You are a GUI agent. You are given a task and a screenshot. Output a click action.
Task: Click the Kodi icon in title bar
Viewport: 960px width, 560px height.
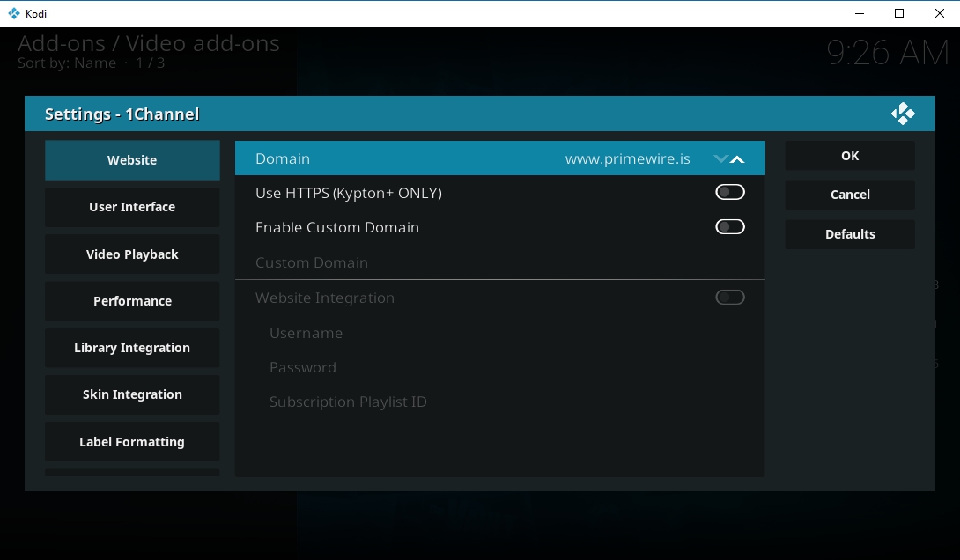click(13, 13)
